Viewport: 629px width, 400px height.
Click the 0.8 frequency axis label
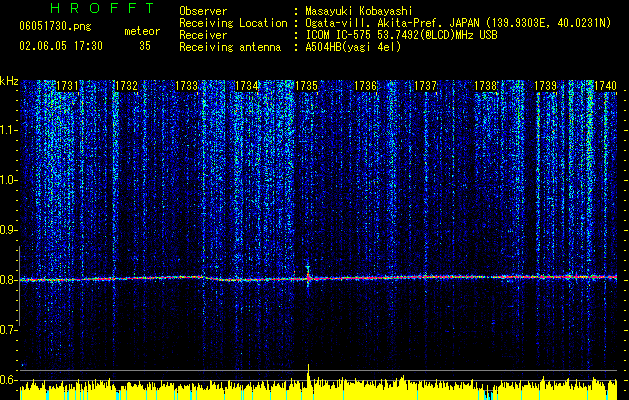pos(8,280)
